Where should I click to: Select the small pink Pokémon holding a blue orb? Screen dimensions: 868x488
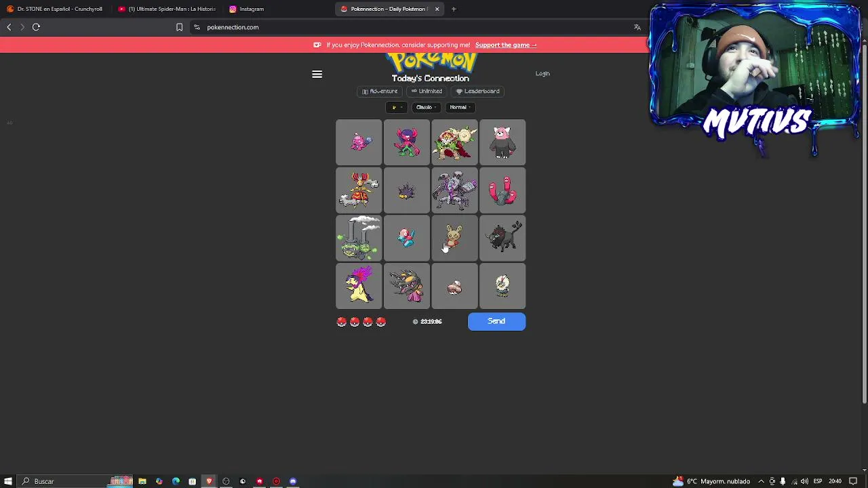point(359,142)
